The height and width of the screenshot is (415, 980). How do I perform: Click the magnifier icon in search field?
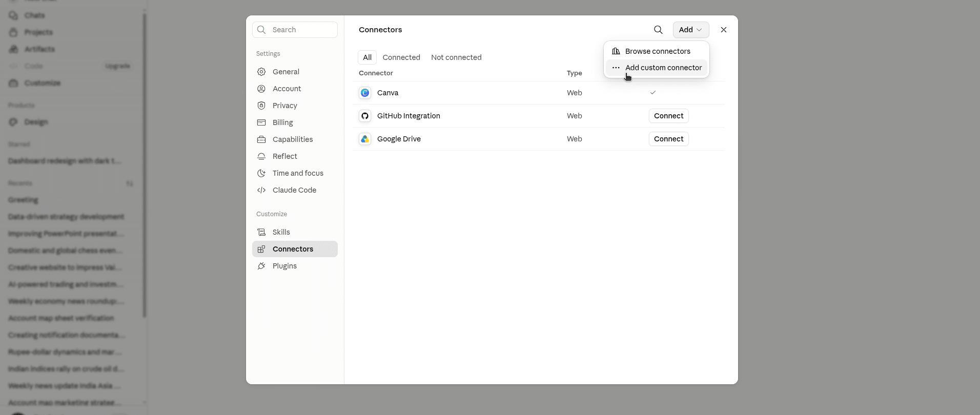(x=261, y=30)
